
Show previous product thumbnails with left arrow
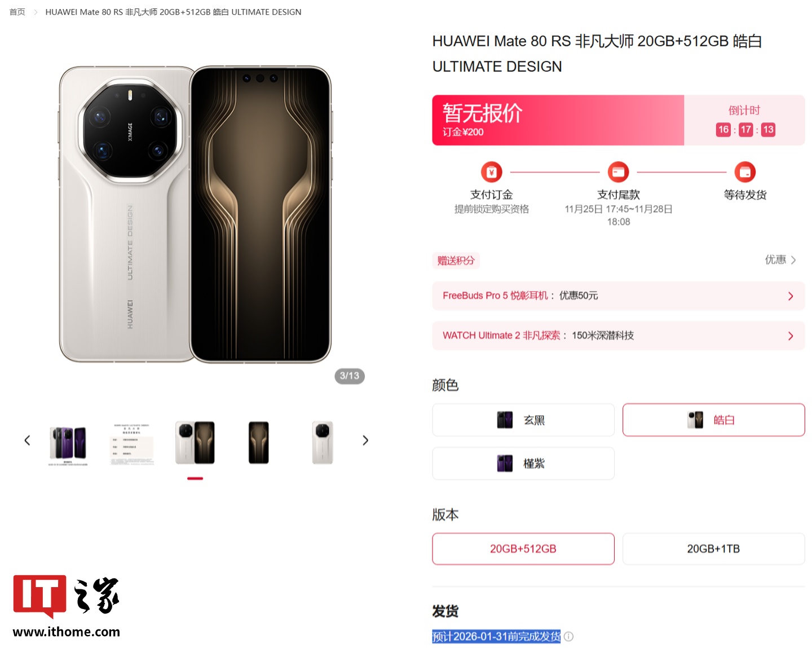click(27, 440)
